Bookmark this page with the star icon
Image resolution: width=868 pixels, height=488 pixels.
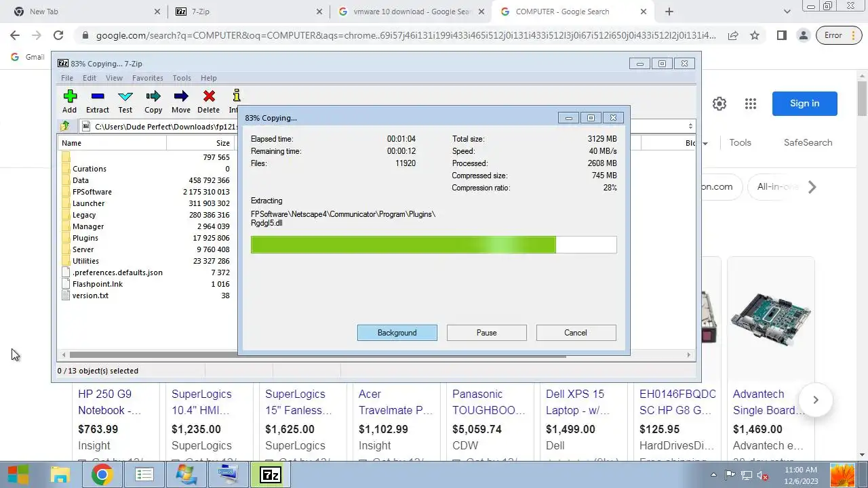coord(755,35)
